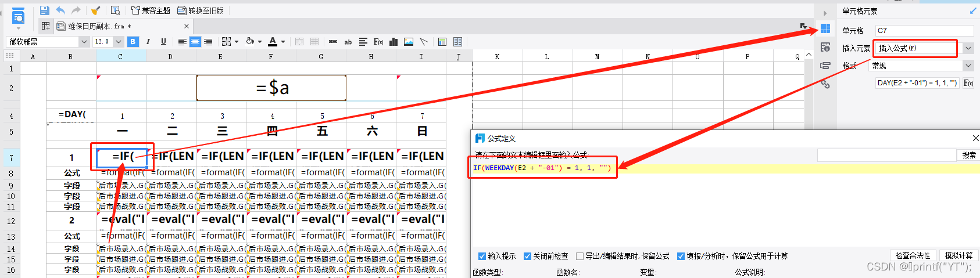Toggle the 输入提示 checkbox

click(x=482, y=256)
